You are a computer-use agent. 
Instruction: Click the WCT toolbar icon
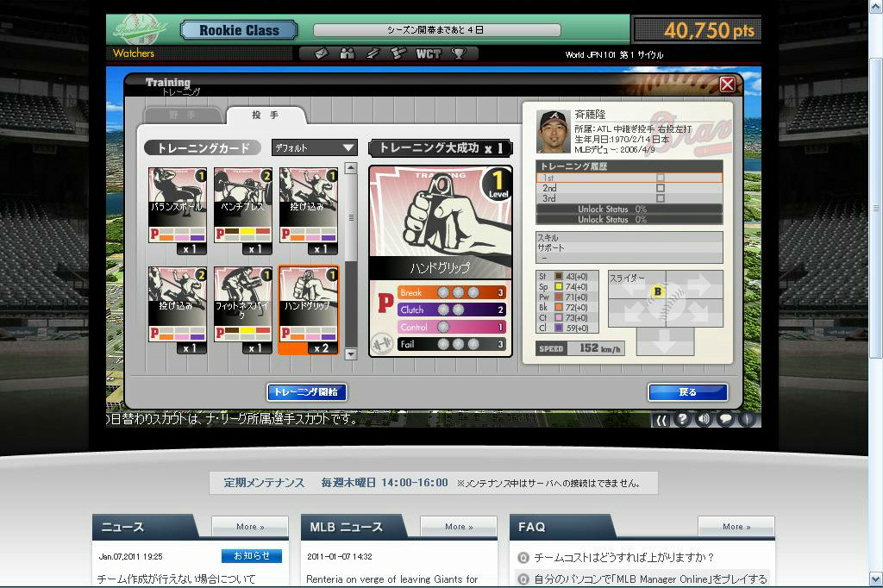click(x=428, y=53)
